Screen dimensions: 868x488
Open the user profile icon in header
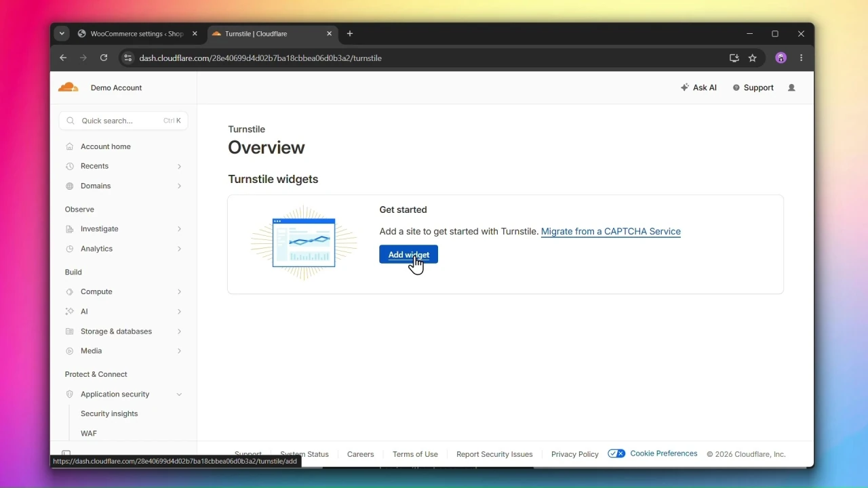791,87
